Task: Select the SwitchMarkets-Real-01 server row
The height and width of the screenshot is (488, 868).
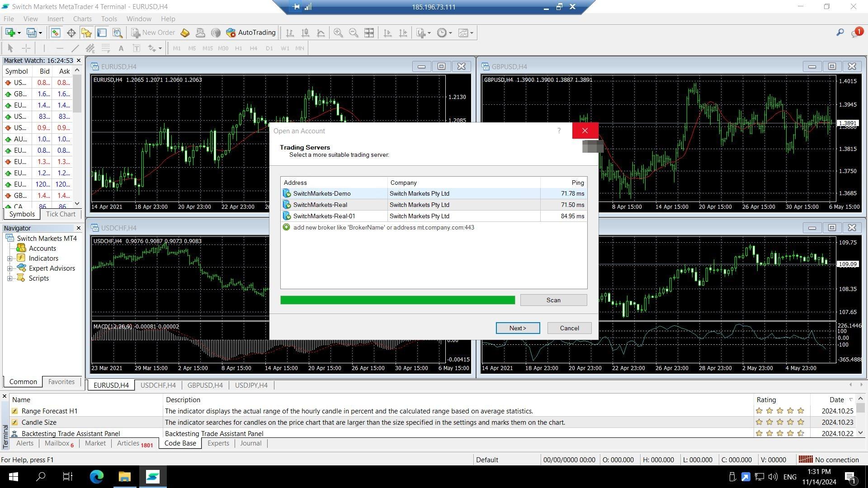Action: (x=434, y=216)
